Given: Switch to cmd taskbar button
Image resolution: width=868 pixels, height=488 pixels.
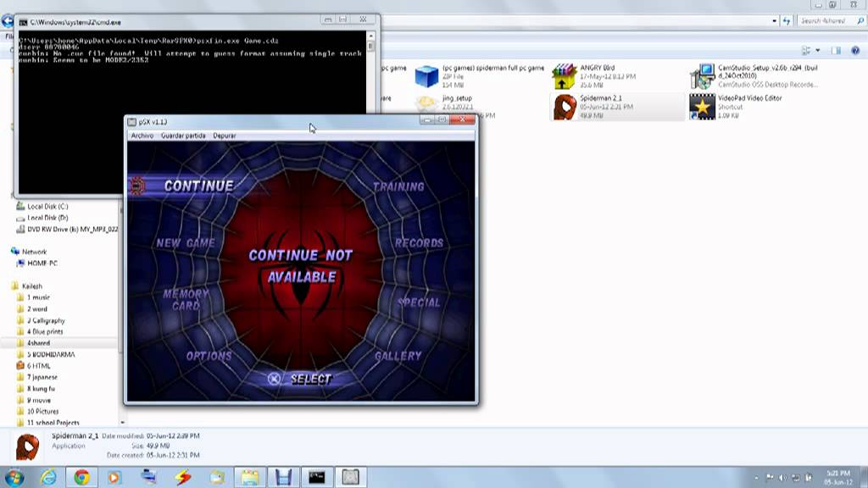Looking at the screenshot, I should [x=317, y=477].
